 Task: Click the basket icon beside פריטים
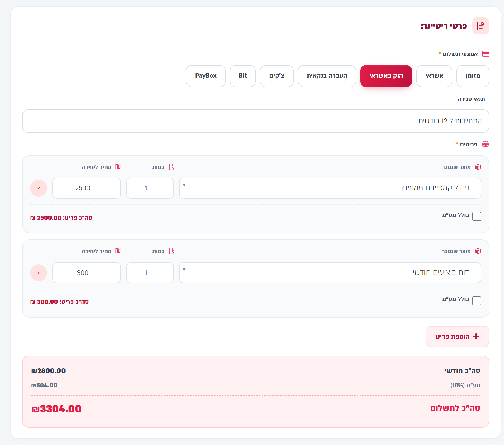click(486, 144)
